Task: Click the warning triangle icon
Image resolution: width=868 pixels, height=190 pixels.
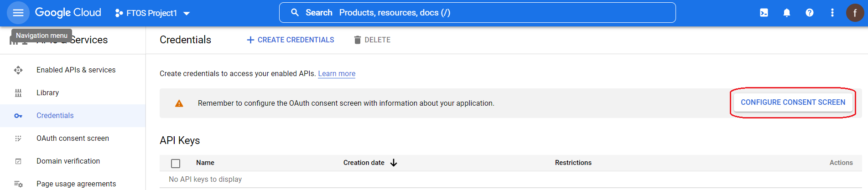Action: pos(179,103)
